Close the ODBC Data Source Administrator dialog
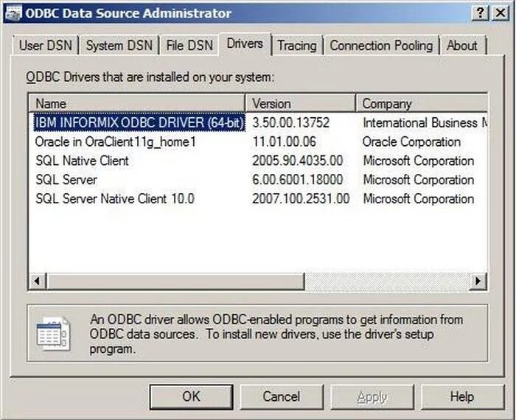The image size is (516, 420). point(501,13)
